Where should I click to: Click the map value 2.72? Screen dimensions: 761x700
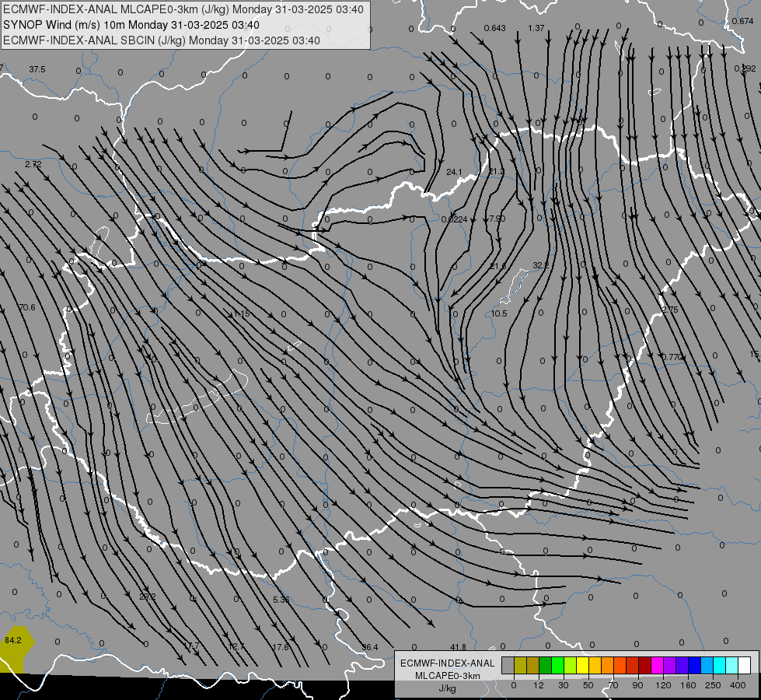point(33,164)
